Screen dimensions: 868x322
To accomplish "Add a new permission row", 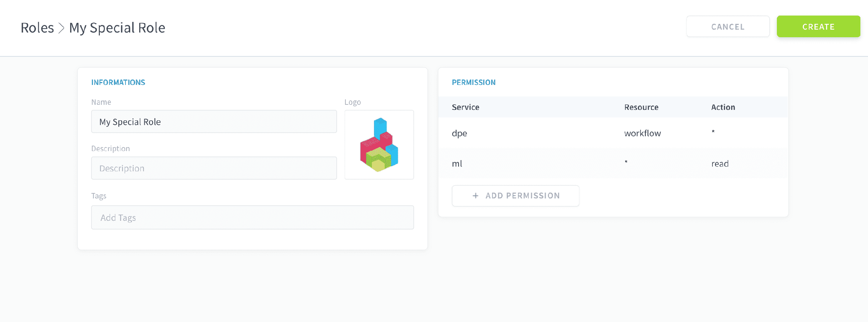I will click(x=515, y=196).
